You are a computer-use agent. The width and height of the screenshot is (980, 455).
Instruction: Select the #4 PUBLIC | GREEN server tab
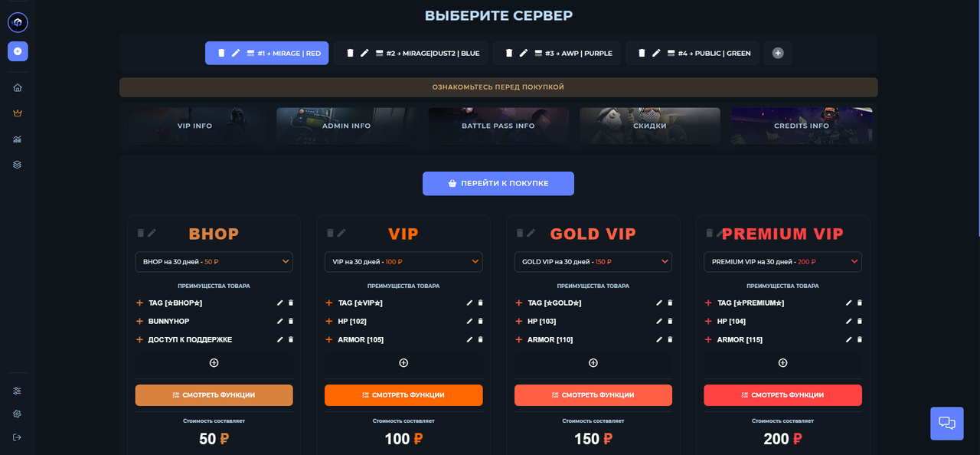click(x=693, y=53)
